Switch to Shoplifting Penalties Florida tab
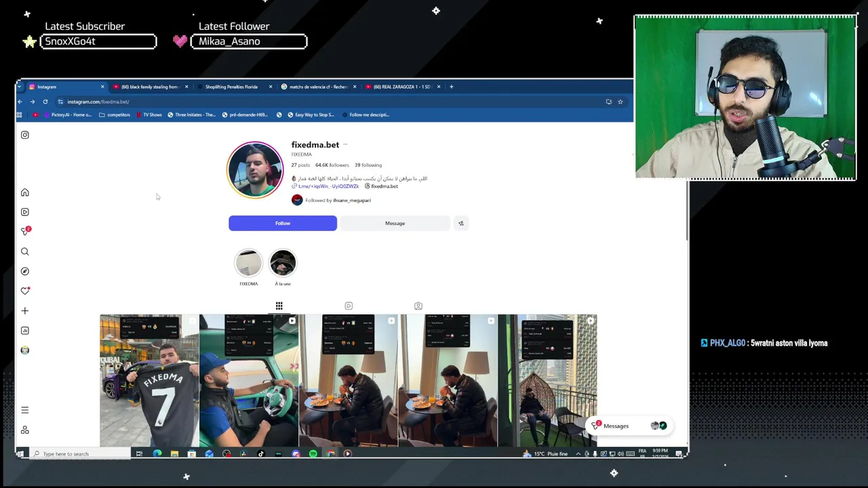Viewport: 868px width, 488px height. [x=234, y=87]
